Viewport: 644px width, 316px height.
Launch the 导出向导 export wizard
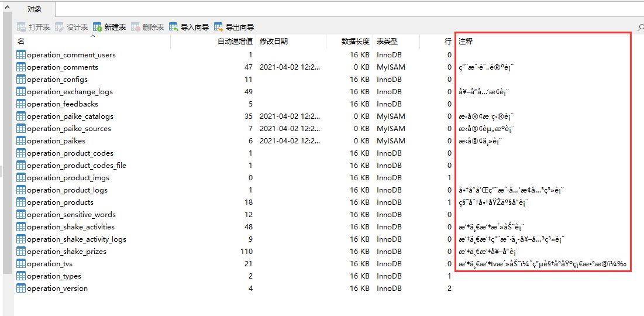234,28
